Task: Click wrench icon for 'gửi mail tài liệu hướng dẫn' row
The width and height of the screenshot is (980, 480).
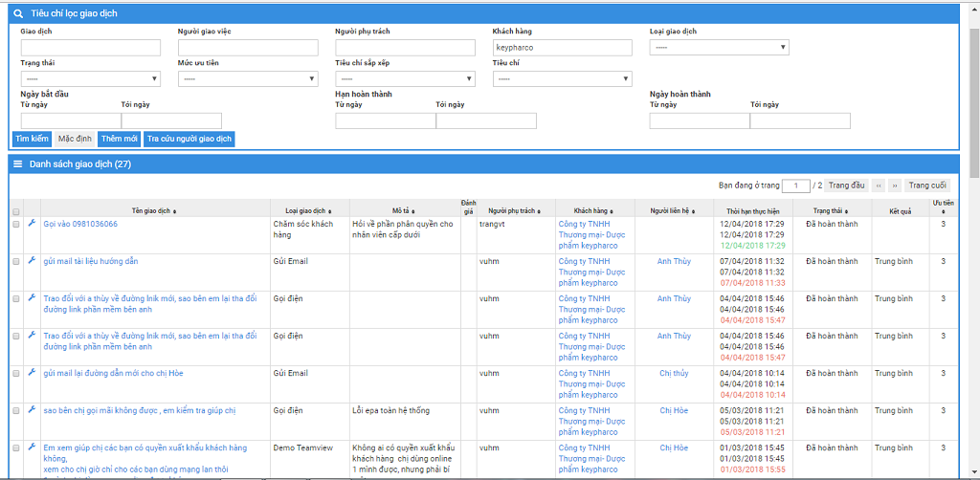Action: click(32, 260)
